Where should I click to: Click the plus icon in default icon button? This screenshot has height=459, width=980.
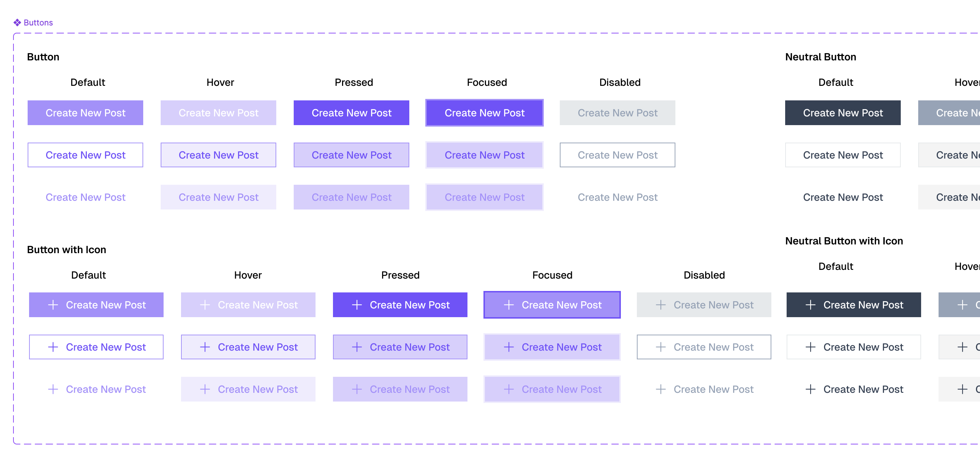53,304
